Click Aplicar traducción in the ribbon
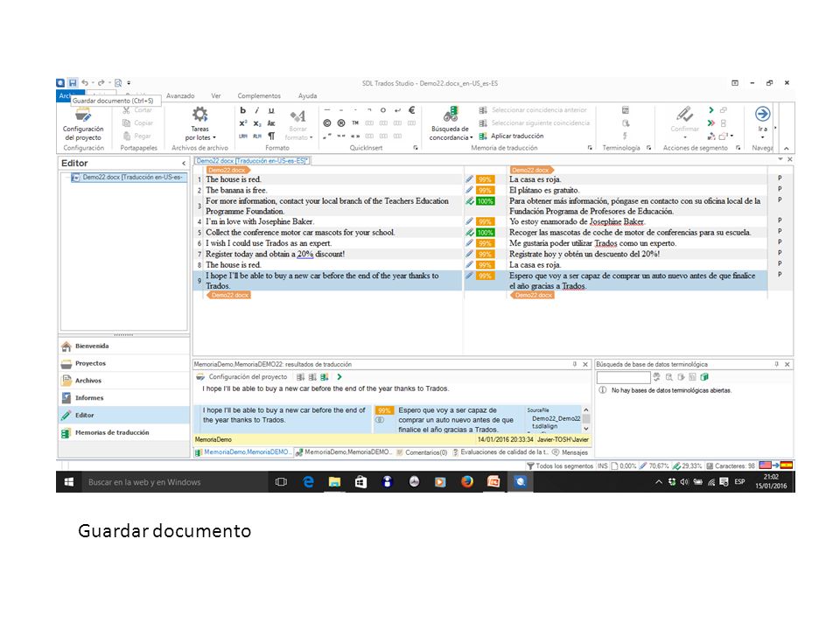Image resolution: width=840 pixels, height=630 pixels. tap(511, 136)
